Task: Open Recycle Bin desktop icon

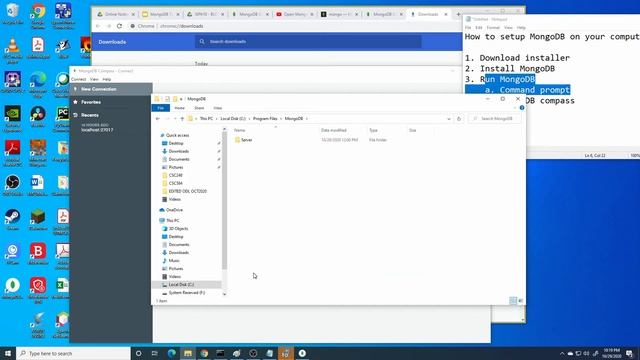Action: click(13, 14)
